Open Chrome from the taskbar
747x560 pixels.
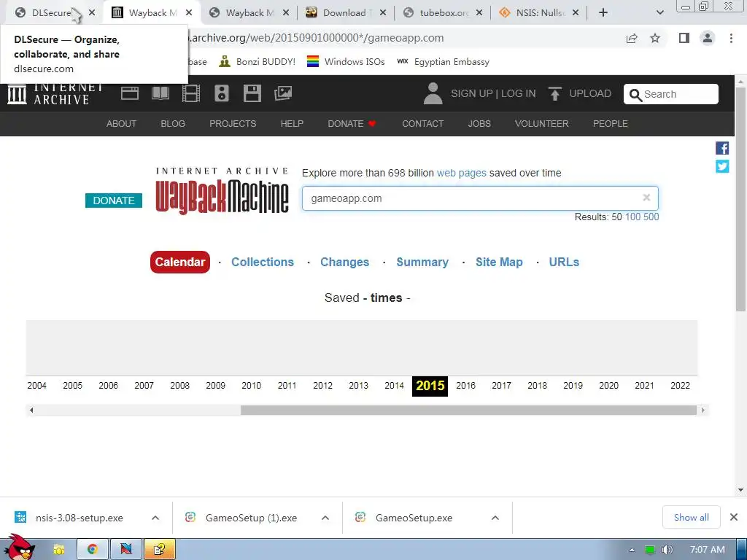[x=93, y=549]
